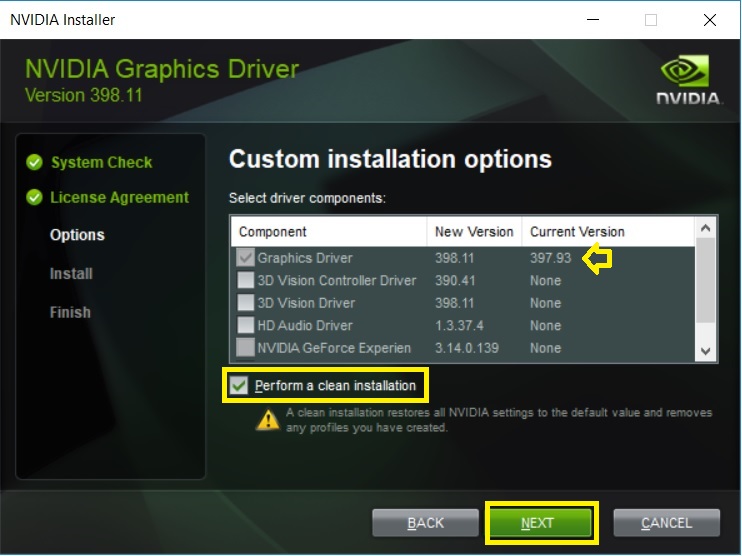This screenshot has height=556, width=742.
Task: Click new version value 3.14.0.139
Action: [x=467, y=348]
